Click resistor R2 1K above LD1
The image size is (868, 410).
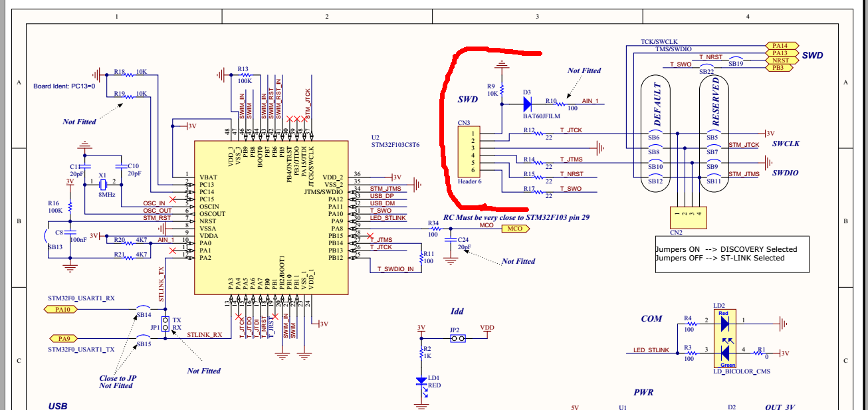421,354
